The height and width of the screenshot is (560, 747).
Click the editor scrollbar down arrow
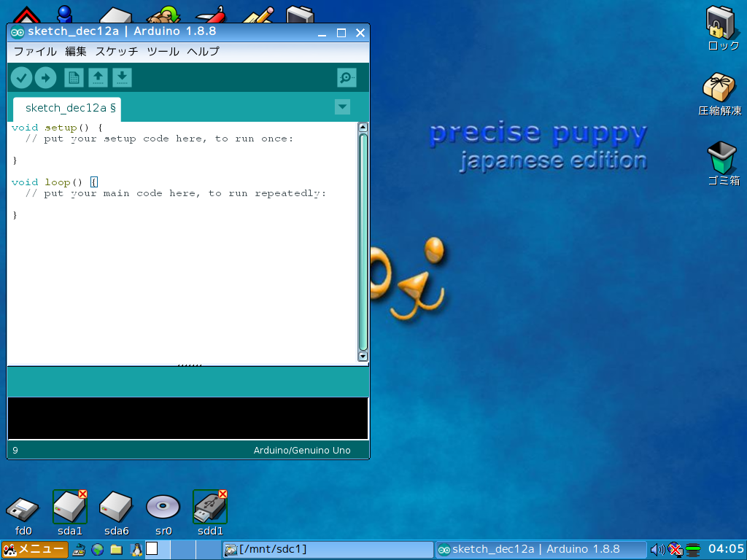coord(363,356)
